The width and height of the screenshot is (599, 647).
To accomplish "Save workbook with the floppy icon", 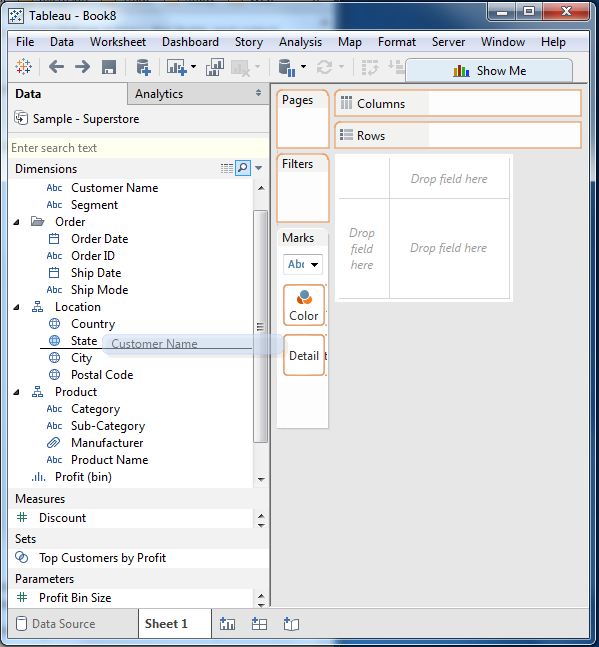I will 109,67.
